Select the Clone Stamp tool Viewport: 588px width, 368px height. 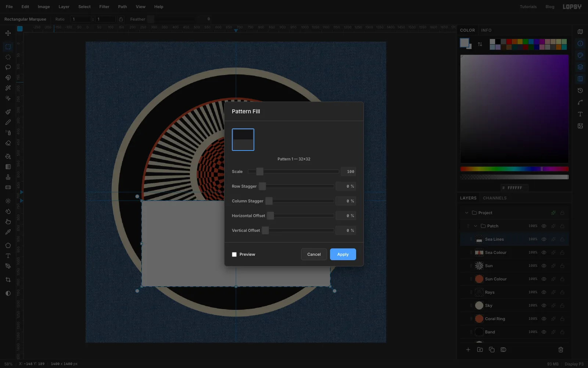[x=8, y=177]
